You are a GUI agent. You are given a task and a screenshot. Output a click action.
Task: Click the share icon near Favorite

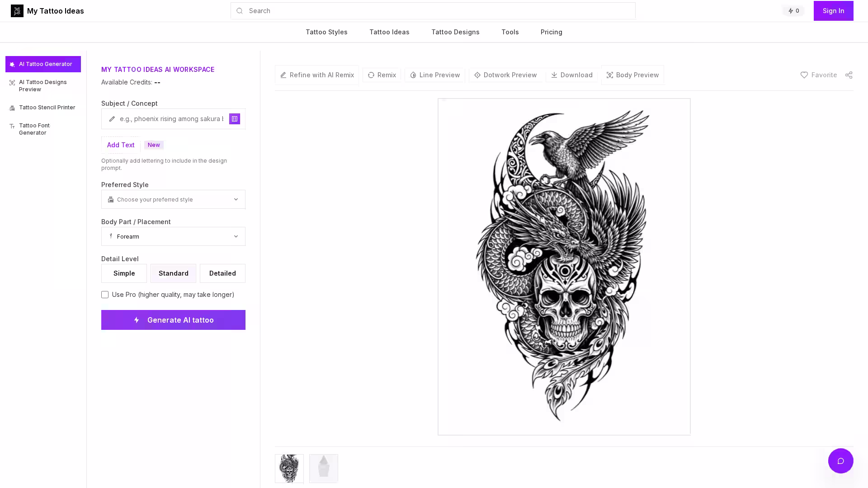tap(849, 75)
